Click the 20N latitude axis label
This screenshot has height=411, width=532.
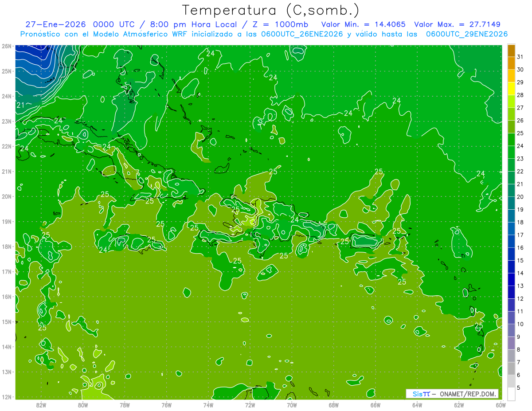[6, 196]
